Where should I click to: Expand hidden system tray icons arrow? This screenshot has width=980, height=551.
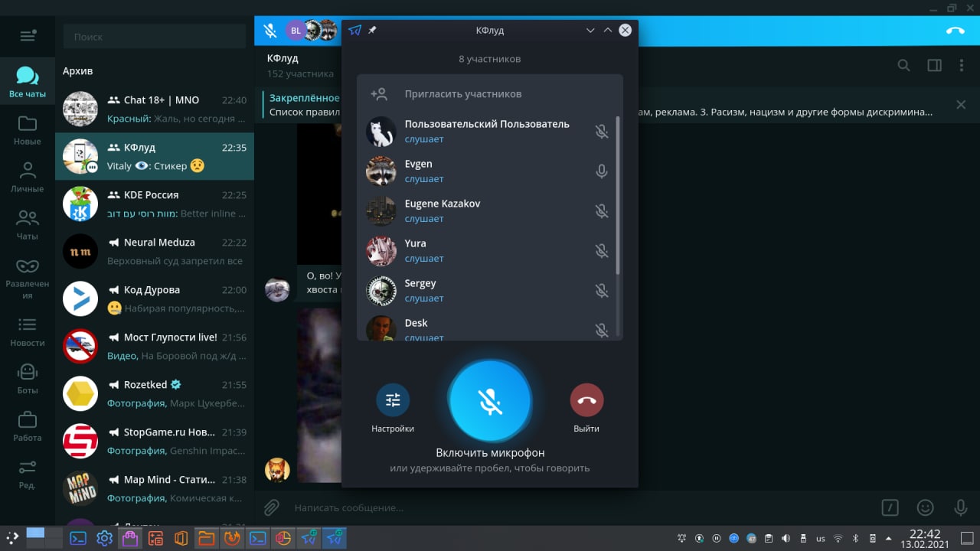888,539
